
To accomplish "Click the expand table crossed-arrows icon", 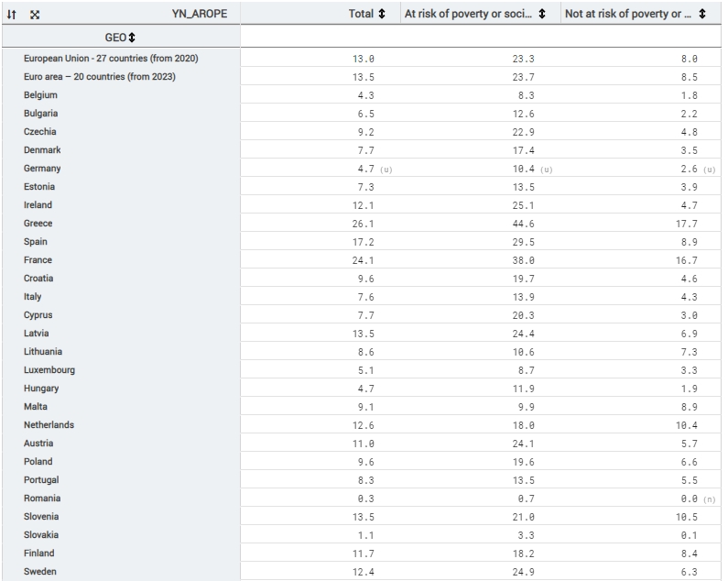I will coord(35,15).
